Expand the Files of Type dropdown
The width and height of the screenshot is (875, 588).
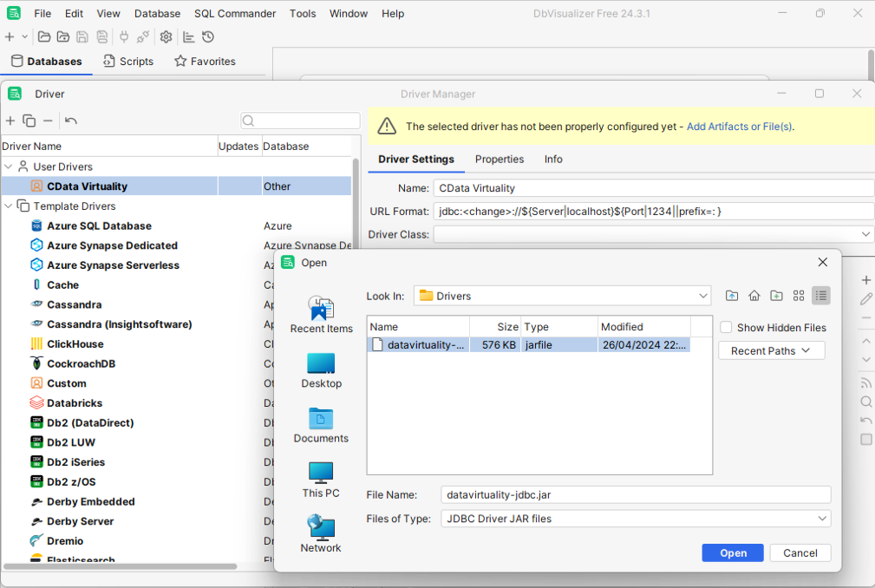tap(822, 519)
